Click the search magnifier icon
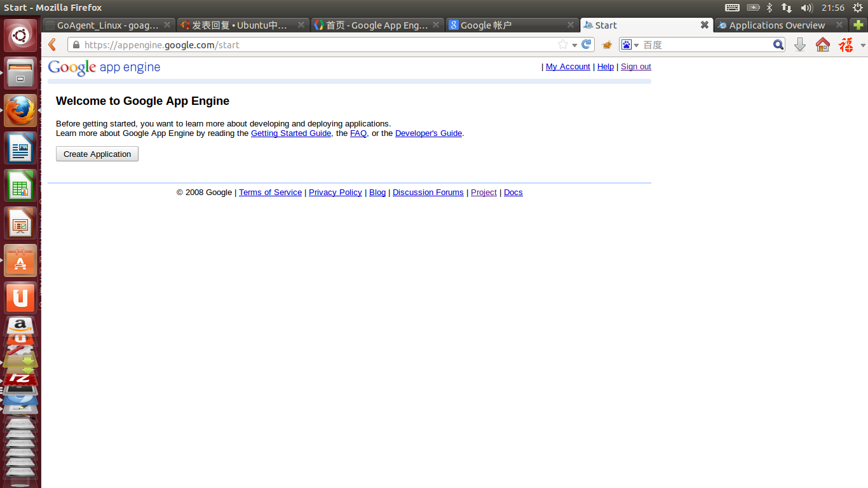This screenshot has height=488, width=868. [x=778, y=44]
